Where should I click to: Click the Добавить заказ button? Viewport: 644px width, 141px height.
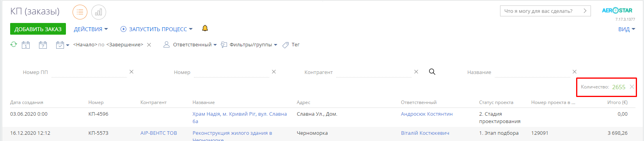coord(38,29)
